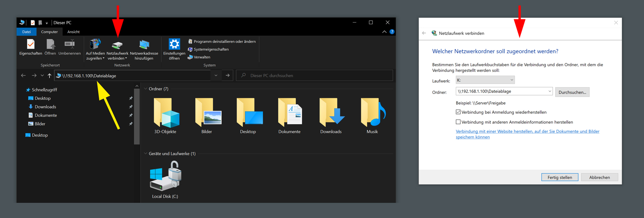Open Eigenschaften in the ribbon
Viewport: 644px width, 218px height.
pos(31,45)
